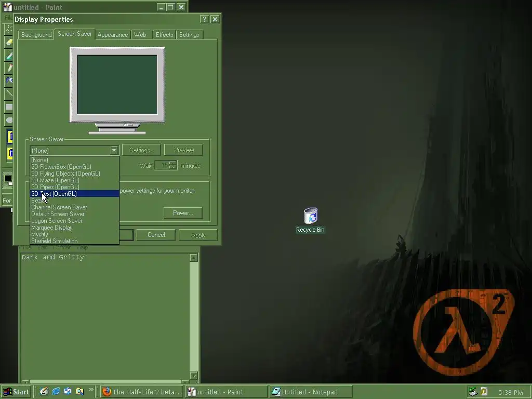The height and width of the screenshot is (399, 532).
Task: Choose 3D Maze (OpenGL) from the list
Action: pos(75,180)
